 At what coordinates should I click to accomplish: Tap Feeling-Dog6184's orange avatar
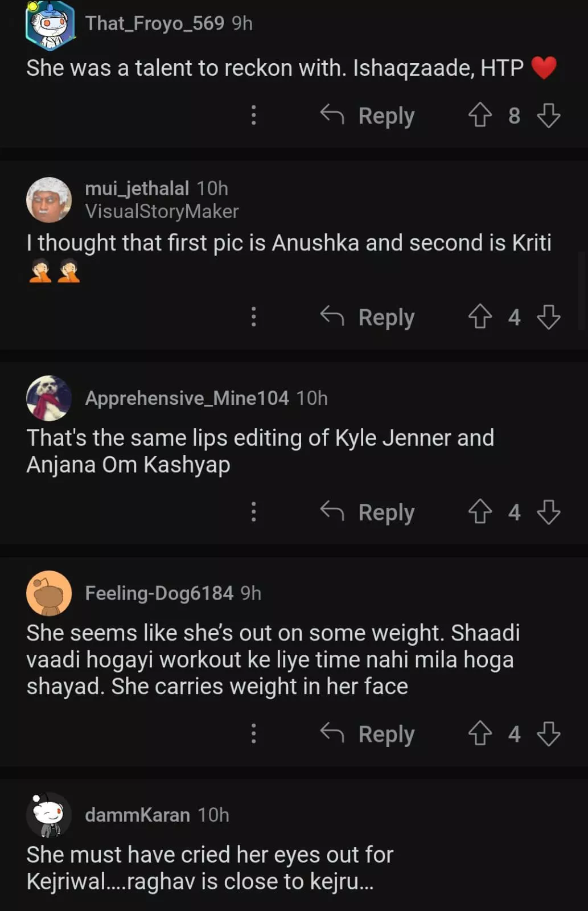click(49, 593)
